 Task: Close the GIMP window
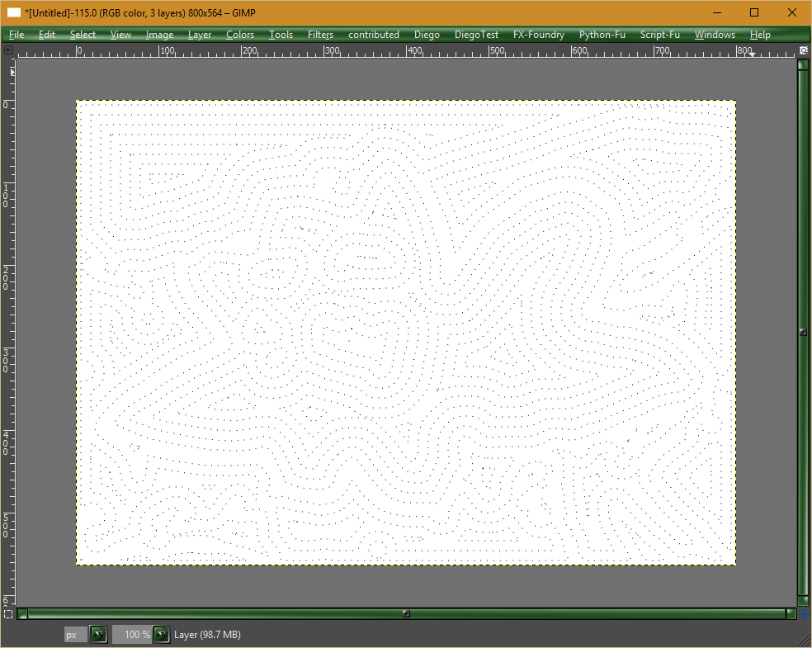[x=792, y=12]
